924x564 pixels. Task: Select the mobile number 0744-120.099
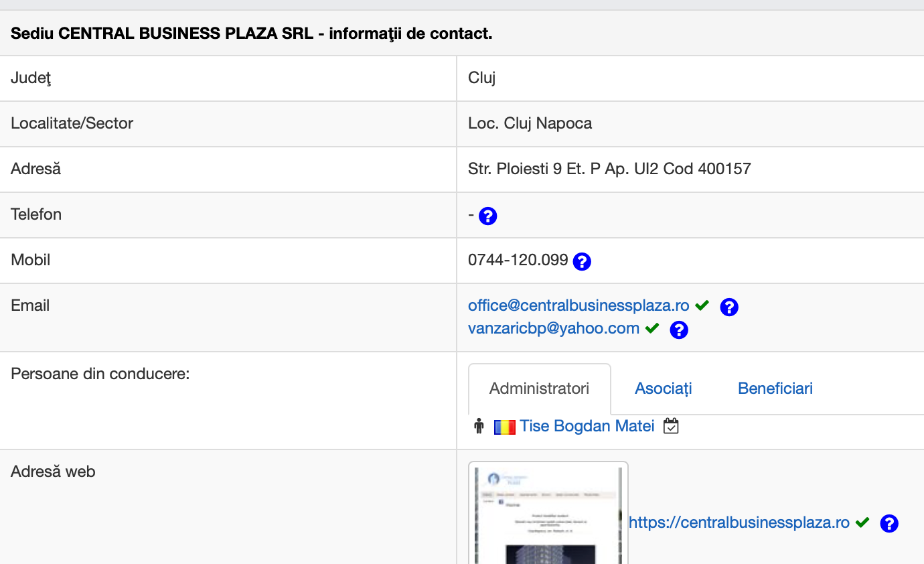[x=518, y=260]
